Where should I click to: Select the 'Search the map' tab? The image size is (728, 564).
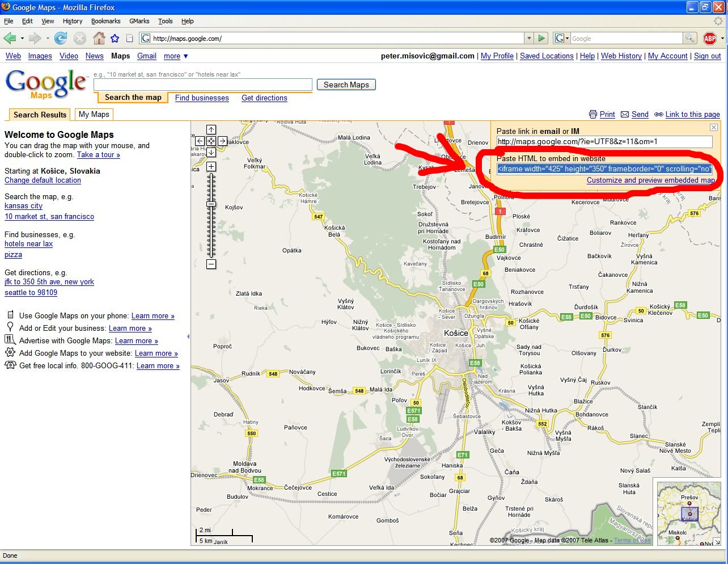pos(133,98)
